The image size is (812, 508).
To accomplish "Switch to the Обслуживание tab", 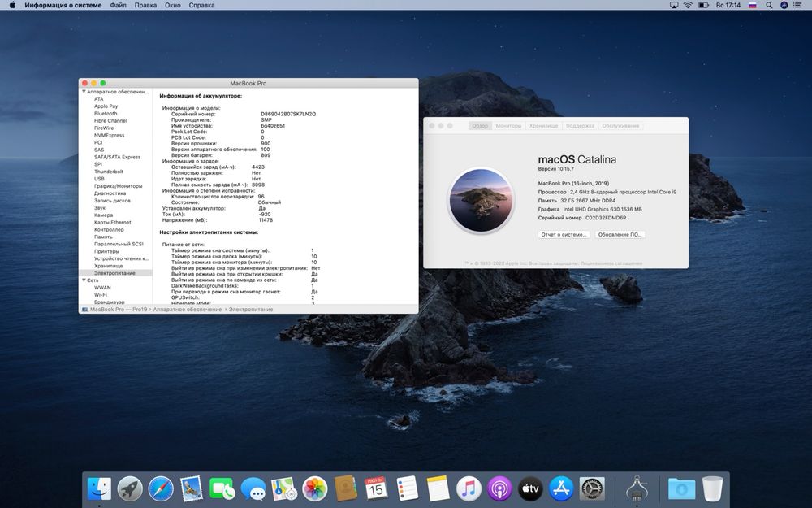I will (x=620, y=126).
